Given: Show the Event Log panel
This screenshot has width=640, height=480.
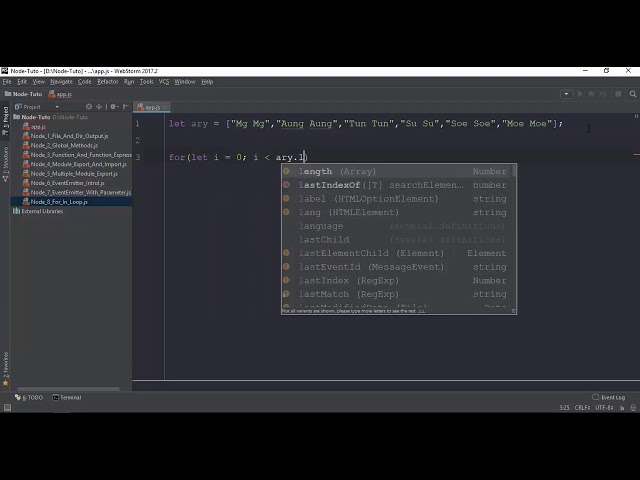Looking at the screenshot, I should [610, 397].
